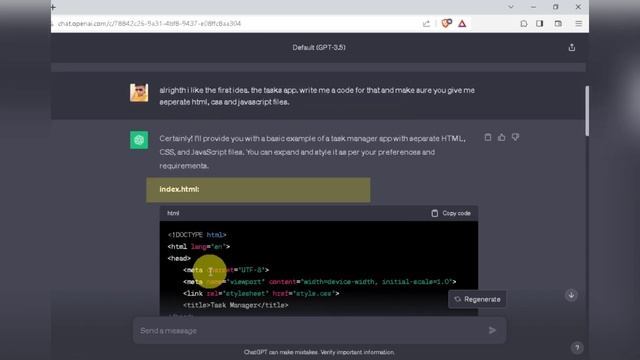Share the page using the address bar share icon
Image resolution: width=640 pixels, height=360 pixels.
point(426,24)
